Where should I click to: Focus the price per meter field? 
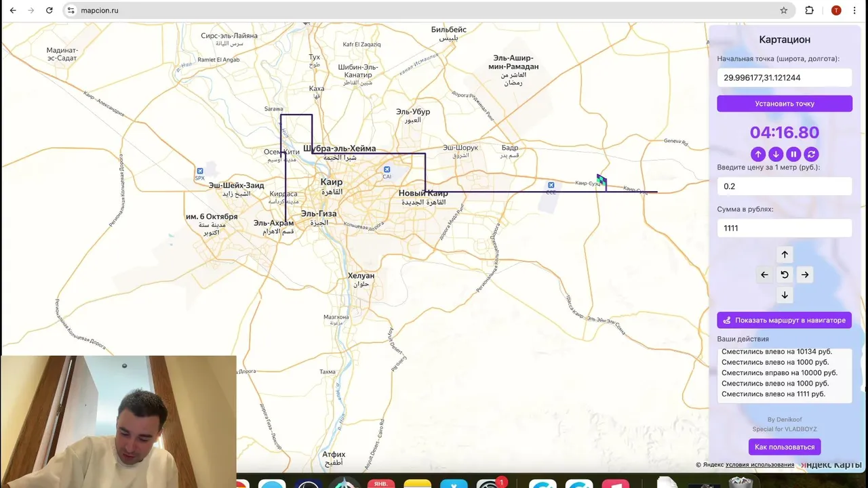(785, 186)
